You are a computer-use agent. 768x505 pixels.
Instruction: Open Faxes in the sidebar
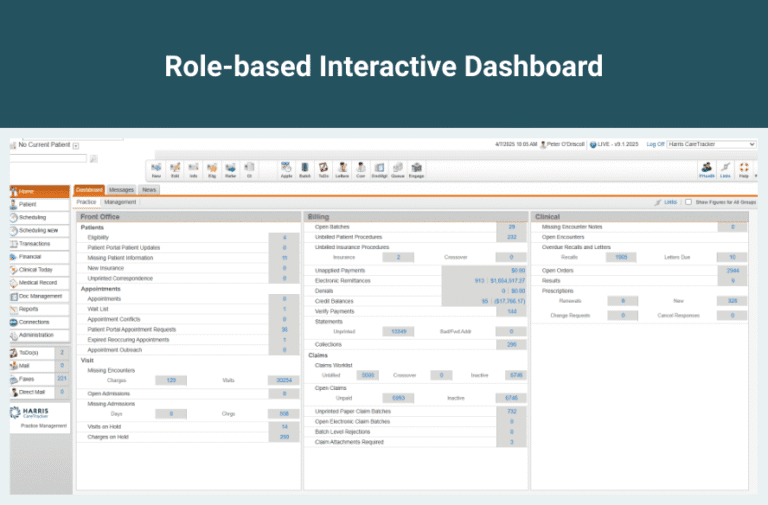[x=32, y=379]
